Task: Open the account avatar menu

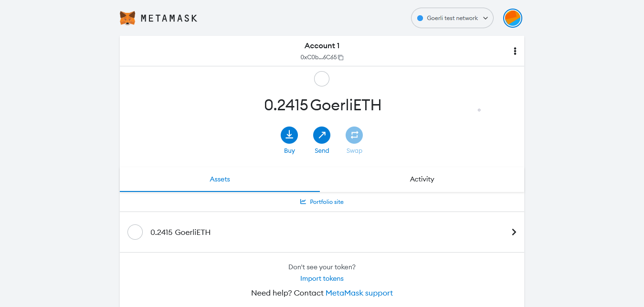Action: (512, 18)
